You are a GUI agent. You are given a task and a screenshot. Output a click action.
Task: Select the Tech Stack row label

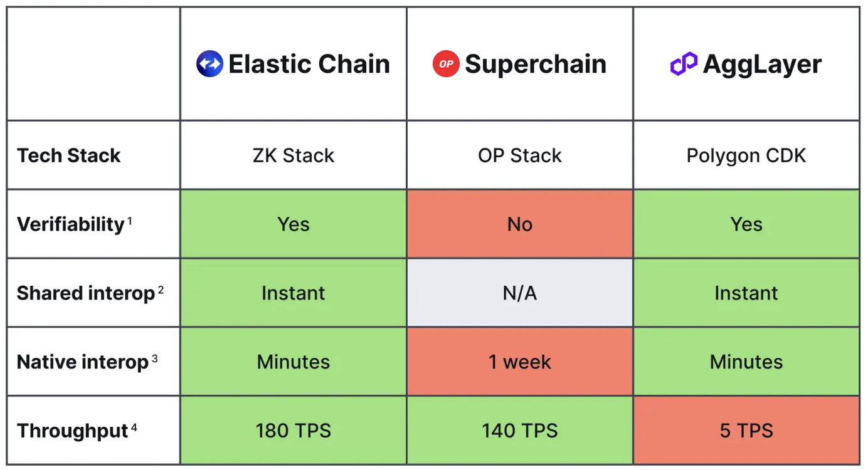coord(68,155)
